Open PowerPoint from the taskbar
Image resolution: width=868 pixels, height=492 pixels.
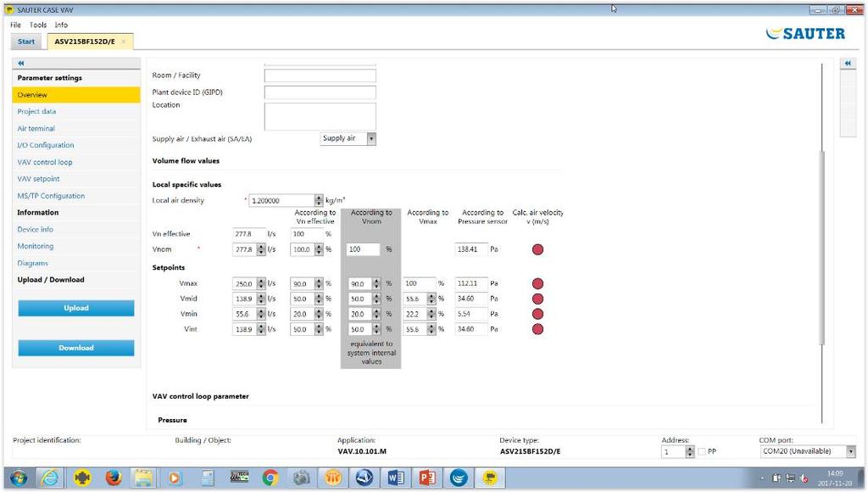427,478
